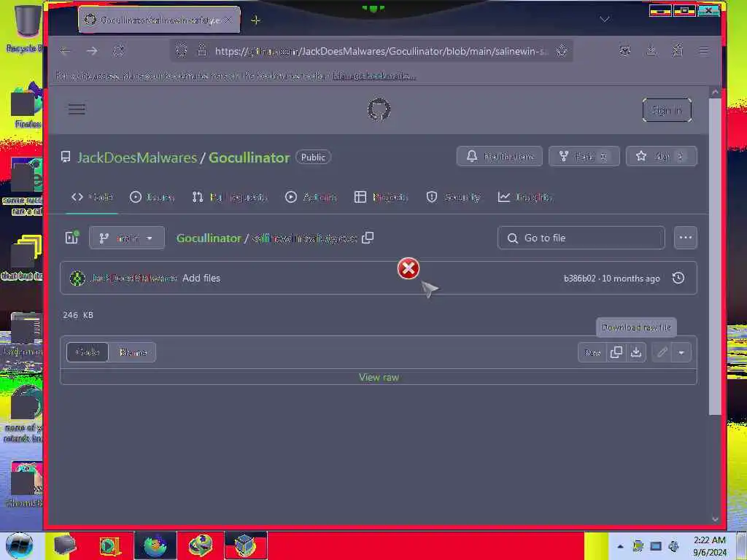This screenshot has height=560, width=747.
Task: Switch to the Actions tab
Action: point(311,197)
